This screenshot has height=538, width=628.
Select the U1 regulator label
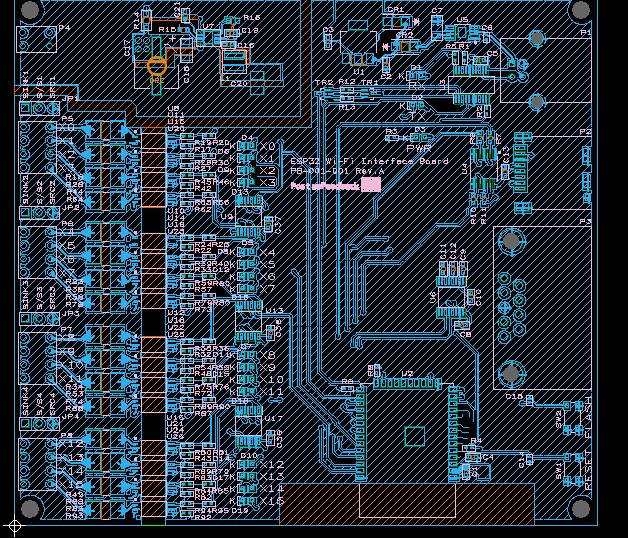click(x=358, y=72)
